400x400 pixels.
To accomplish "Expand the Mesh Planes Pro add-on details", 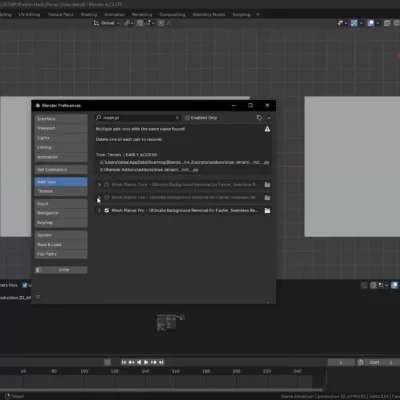I will click(x=99, y=210).
